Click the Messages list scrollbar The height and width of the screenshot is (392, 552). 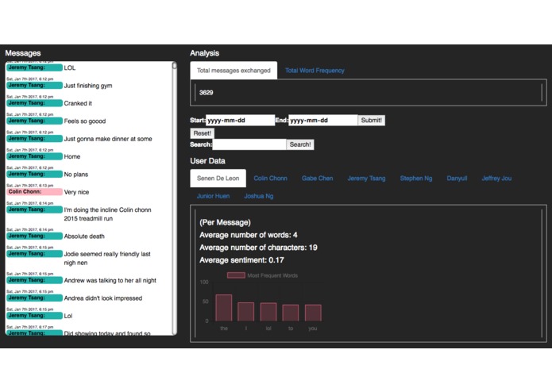tap(174, 198)
